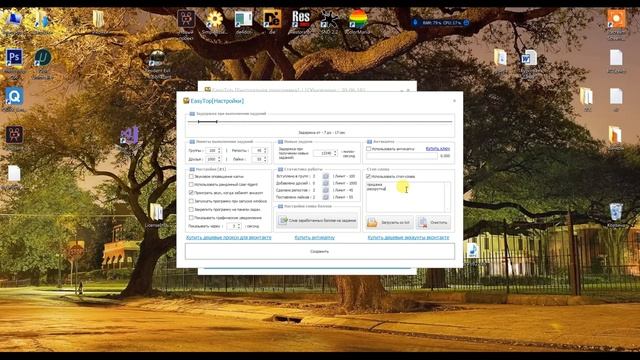This screenshot has height=360, width=640.
Task: Open buy cheap VK proxies link
Action: [229, 238]
